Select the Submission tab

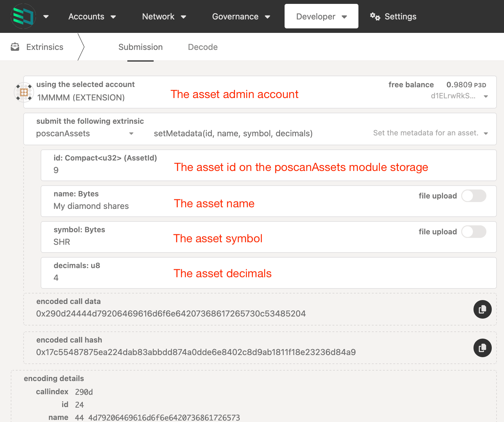pyautogui.click(x=140, y=47)
